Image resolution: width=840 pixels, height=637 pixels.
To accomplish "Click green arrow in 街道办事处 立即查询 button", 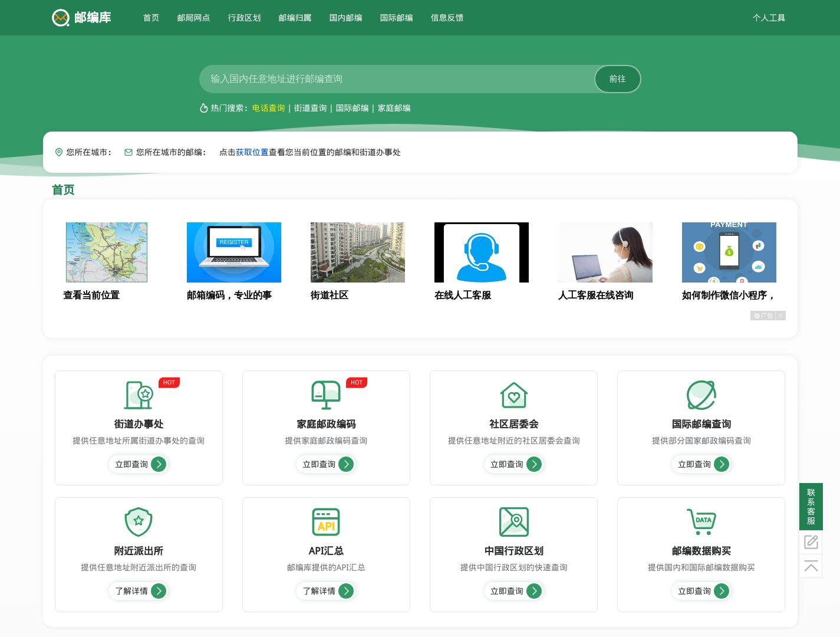I will click(159, 464).
